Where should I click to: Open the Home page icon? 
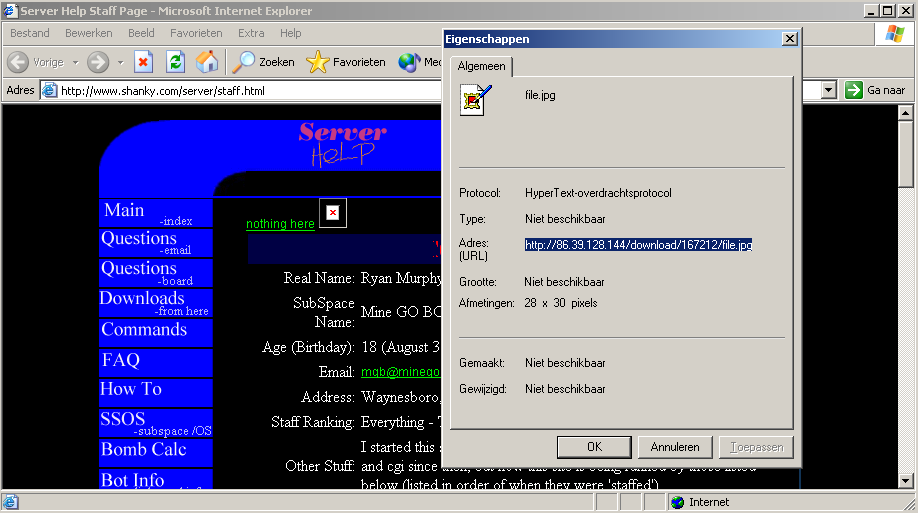click(x=207, y=62)
